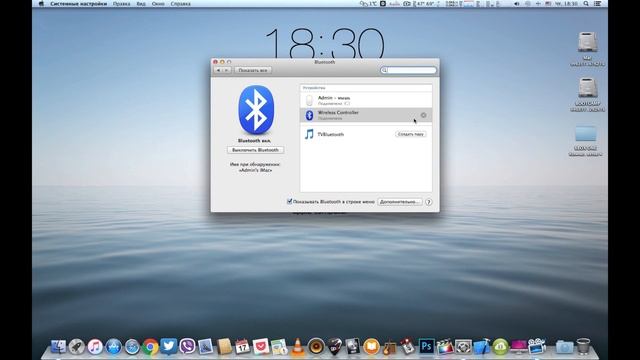This screenshot has width=640, height=360.
Task: Open the Вид menu
Action: pyautogui.click(x=141, y=4)
